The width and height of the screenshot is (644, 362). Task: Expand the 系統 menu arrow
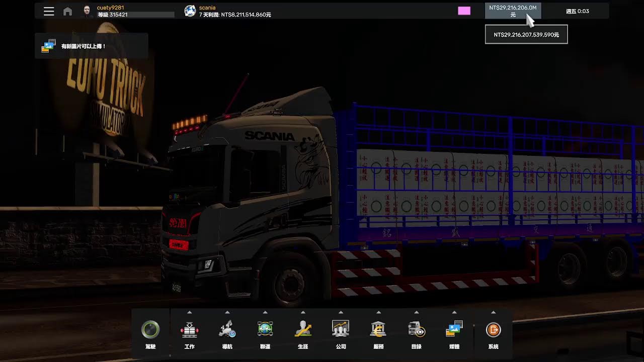coord(493,312)
